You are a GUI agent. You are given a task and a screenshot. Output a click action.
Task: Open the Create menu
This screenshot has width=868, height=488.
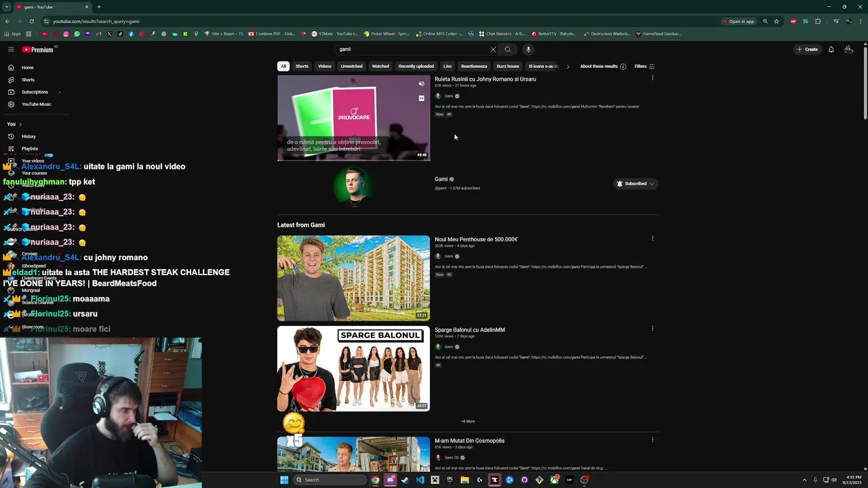tap(807, 49)
